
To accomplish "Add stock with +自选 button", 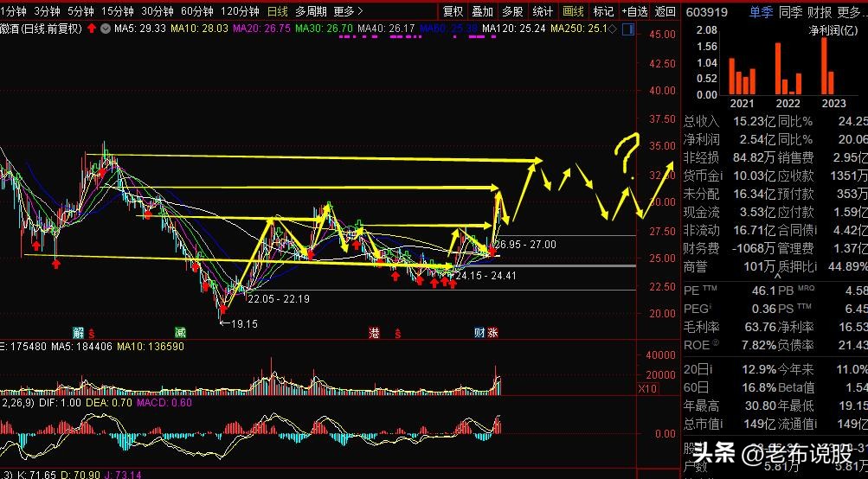I will pyautogui.click(x=634, y=11).
